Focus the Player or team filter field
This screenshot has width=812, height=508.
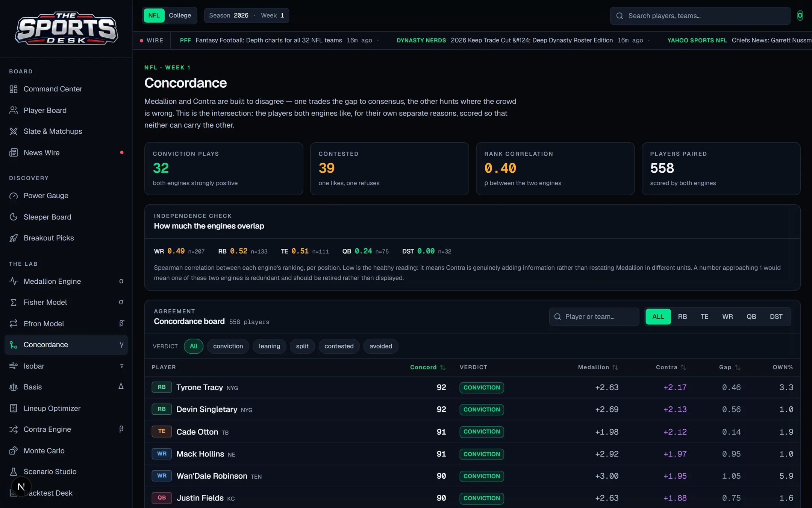coord(594,317)
